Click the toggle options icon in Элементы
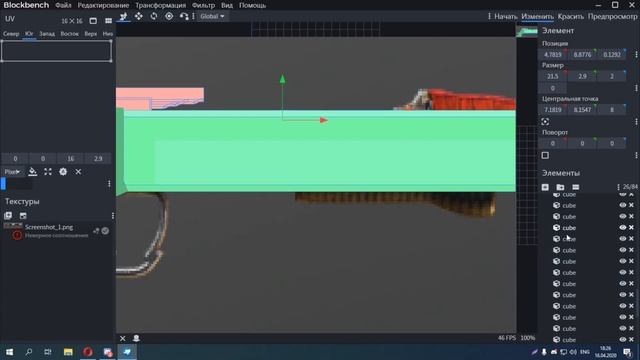Image resolution: width=640 pixels, height=360 pixels. point(576,187)
